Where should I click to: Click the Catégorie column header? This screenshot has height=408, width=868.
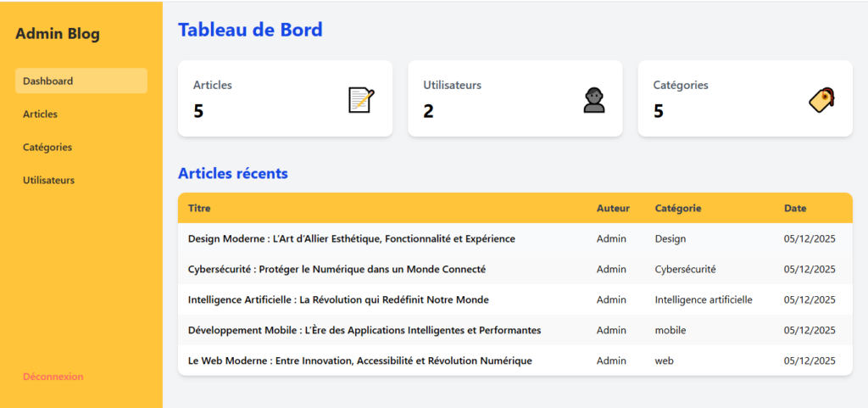(678, 208)
